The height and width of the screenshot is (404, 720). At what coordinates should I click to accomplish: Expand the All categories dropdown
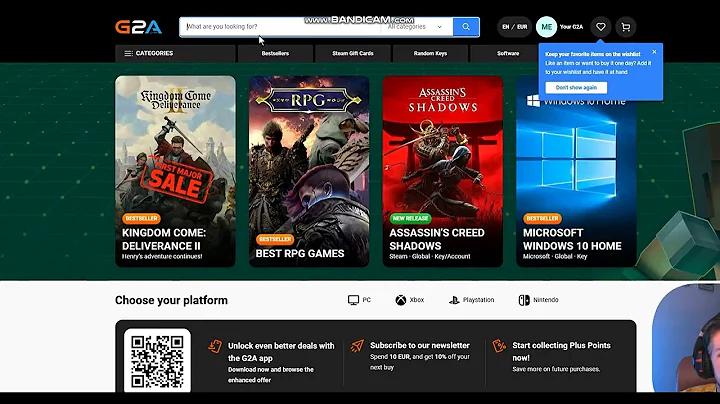tap(415, 27)
